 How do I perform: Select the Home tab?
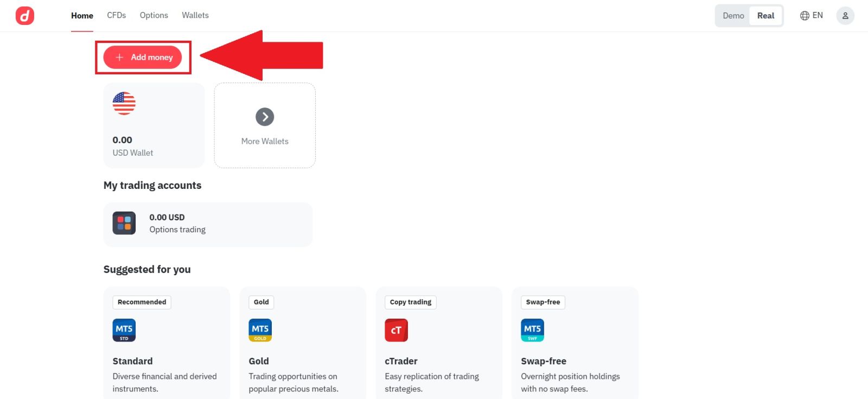click(82, 15)
